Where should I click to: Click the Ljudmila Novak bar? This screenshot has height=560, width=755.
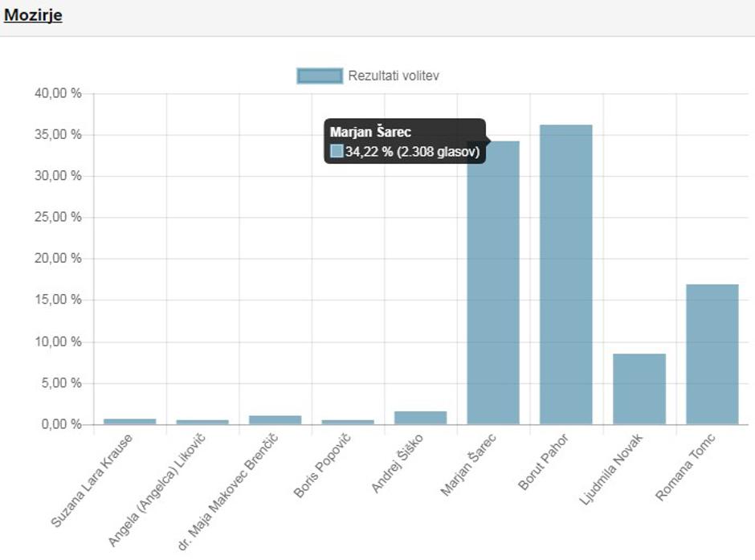pos(639,389)
